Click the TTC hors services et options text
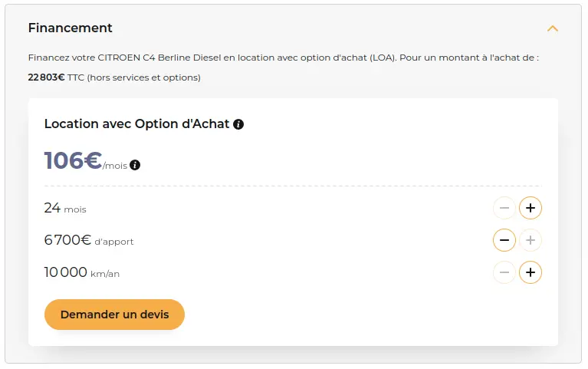This screenshot has width=588, height=369. pyautogui.click(x=134, y=77)
